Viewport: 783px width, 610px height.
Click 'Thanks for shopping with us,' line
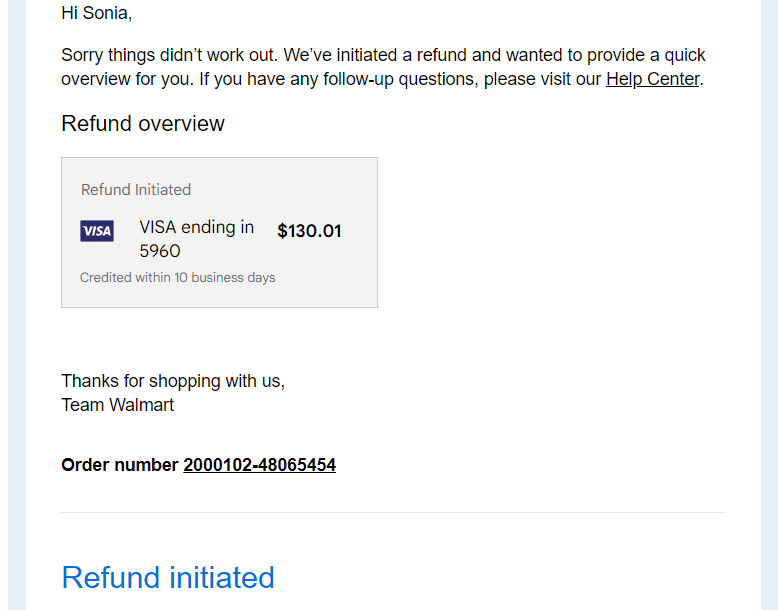(x=173, y=381)
